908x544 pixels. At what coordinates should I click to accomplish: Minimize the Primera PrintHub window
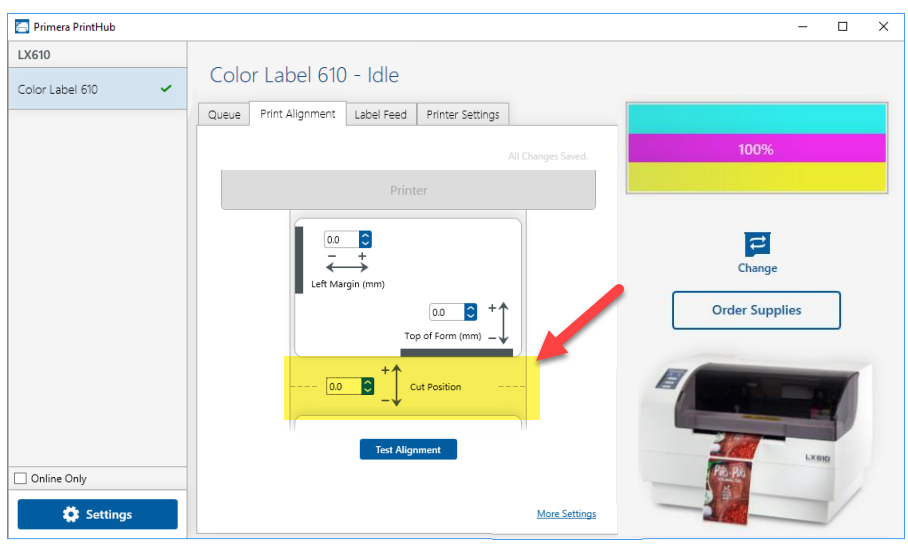point(803,27)
